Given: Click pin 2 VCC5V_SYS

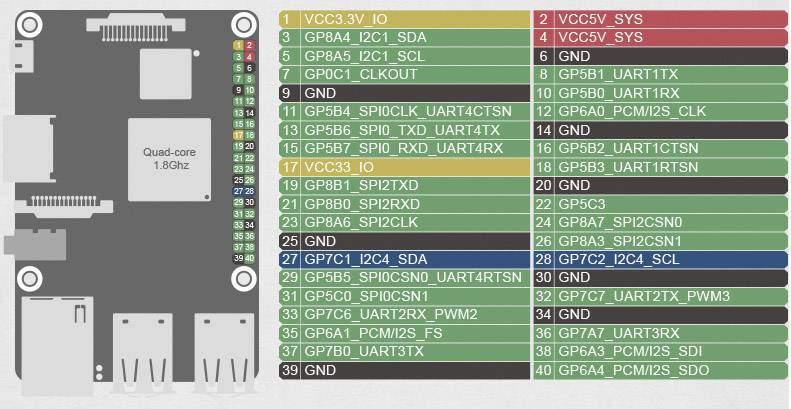Looking at the screenshot, I should point(659,18).
